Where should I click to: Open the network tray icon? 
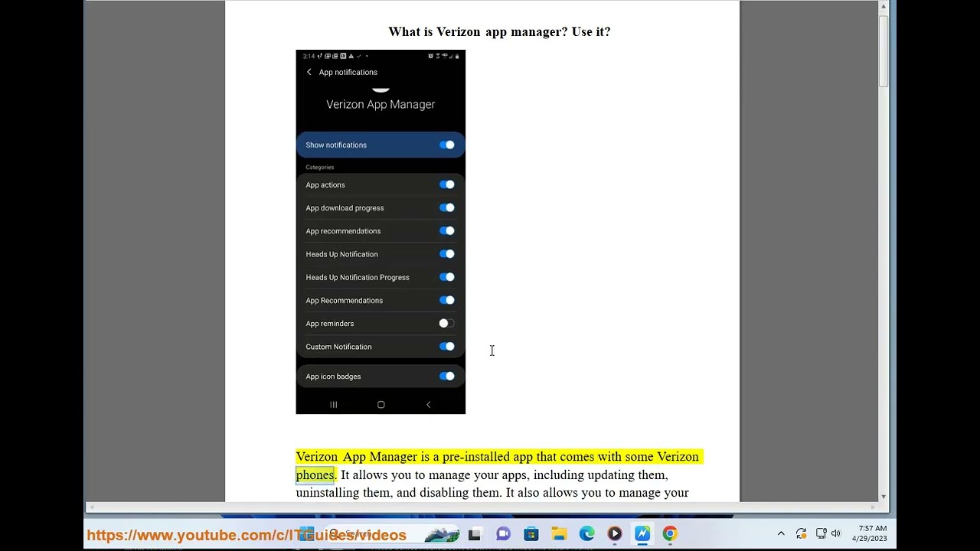click(821, 533)
